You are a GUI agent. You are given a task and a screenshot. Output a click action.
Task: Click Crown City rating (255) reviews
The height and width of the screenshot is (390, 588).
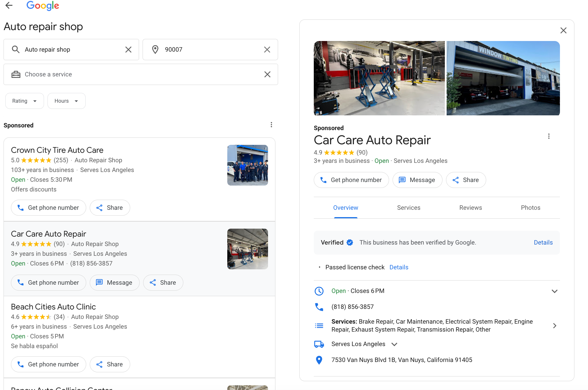click(40, 160)
